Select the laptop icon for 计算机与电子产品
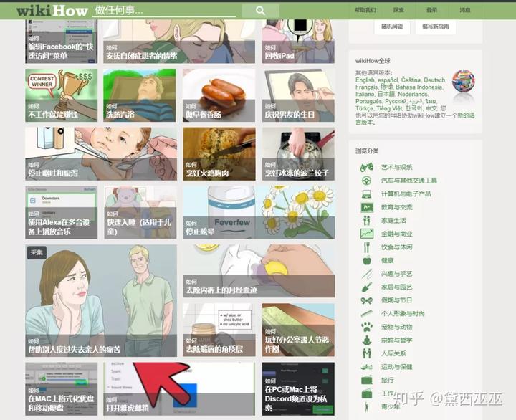The image size is (516, 420). pyautogui.click(x=367, y=194)
